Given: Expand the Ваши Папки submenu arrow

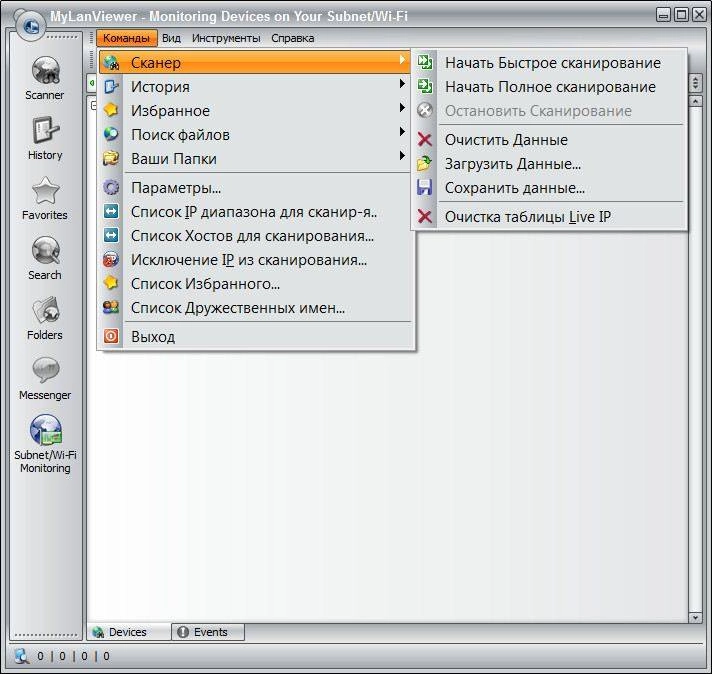Looking at the screenshot, I should point(402,156).
